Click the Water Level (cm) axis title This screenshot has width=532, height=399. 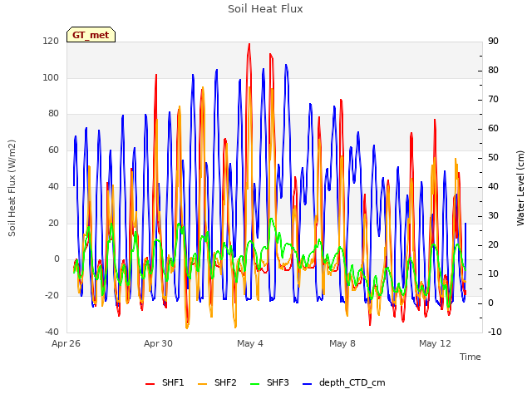click(520, 188)
